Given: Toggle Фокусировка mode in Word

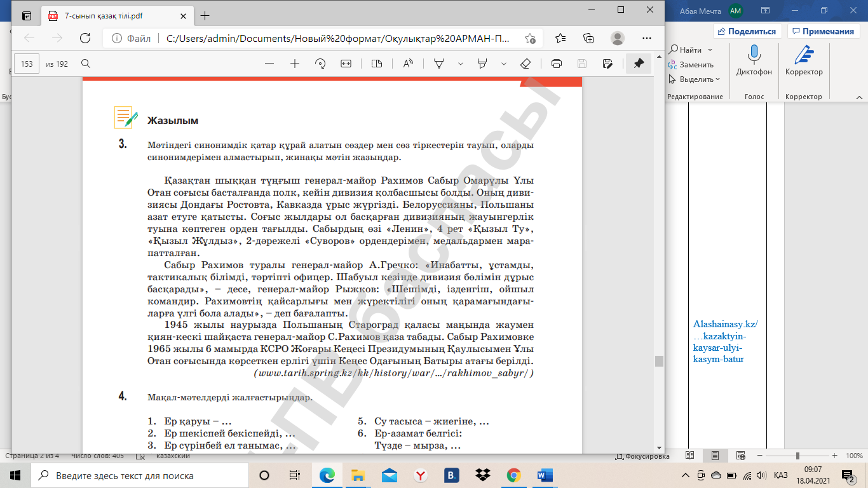Looking at the screenshot, I should pos(643,456).
